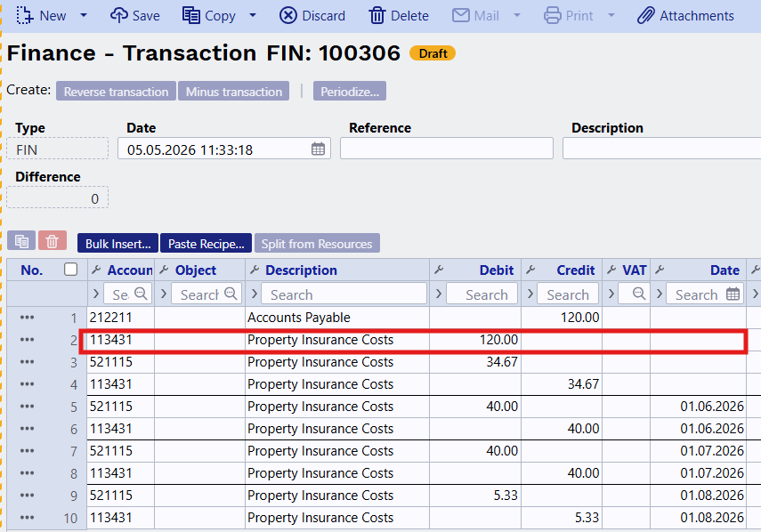Open Attachments via the paperclip icon
Viewport: 761px width, 532px height.
click(x=646, y=15)
